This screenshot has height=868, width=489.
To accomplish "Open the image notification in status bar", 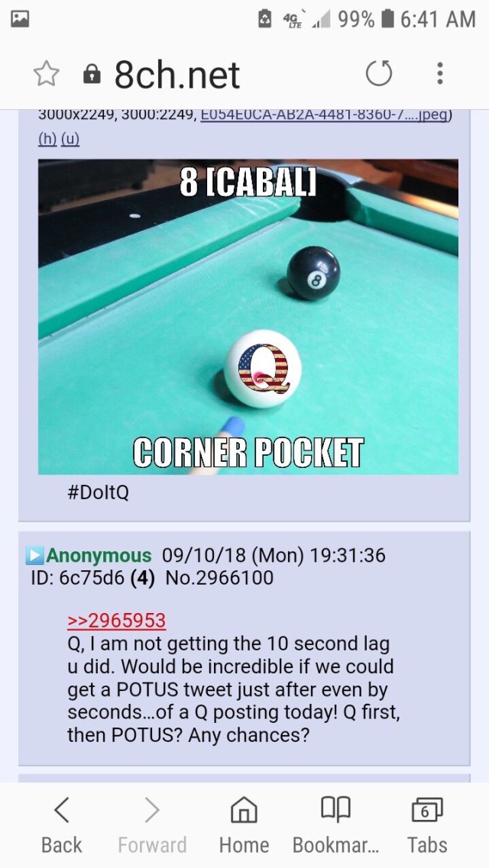I will coord(20,19).
